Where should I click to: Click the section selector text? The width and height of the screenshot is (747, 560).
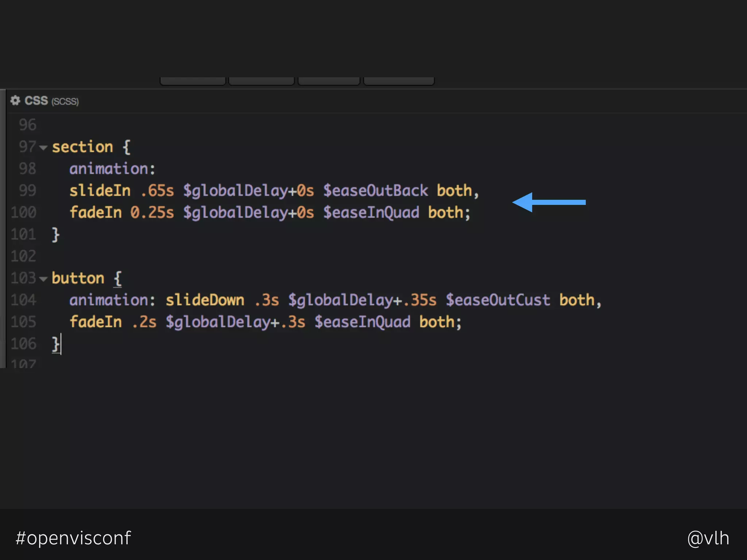(82, 147)
